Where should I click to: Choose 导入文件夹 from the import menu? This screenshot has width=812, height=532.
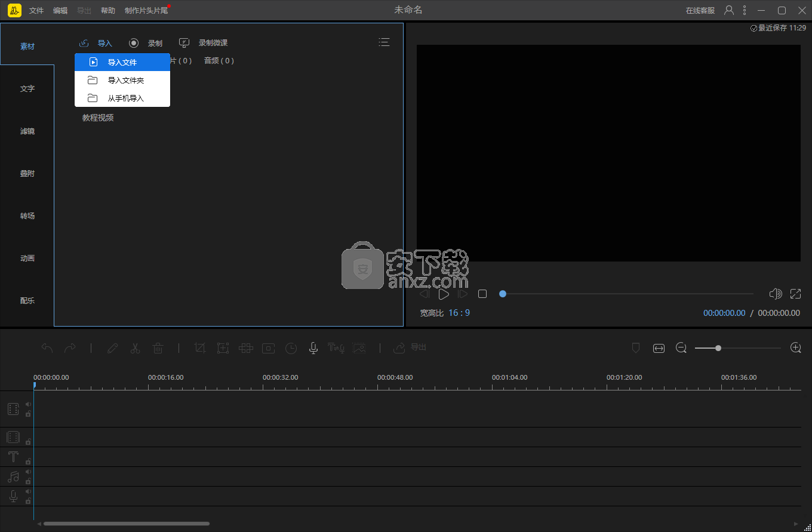click(122, 80)
